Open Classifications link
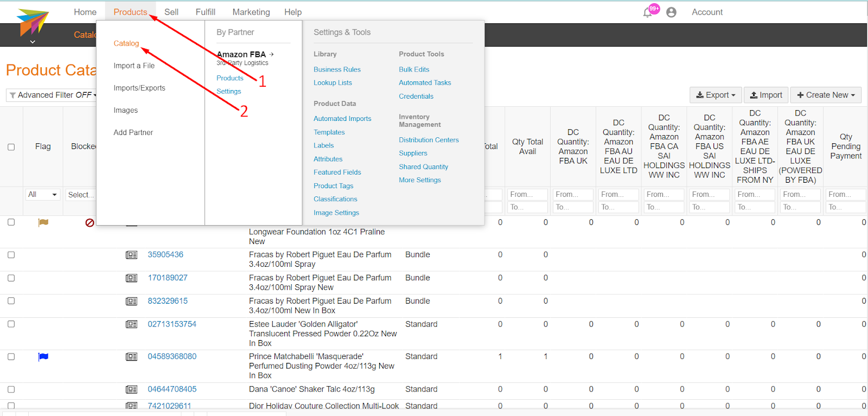Viewport: 868px width, 416px height. [x=335, y=200]
